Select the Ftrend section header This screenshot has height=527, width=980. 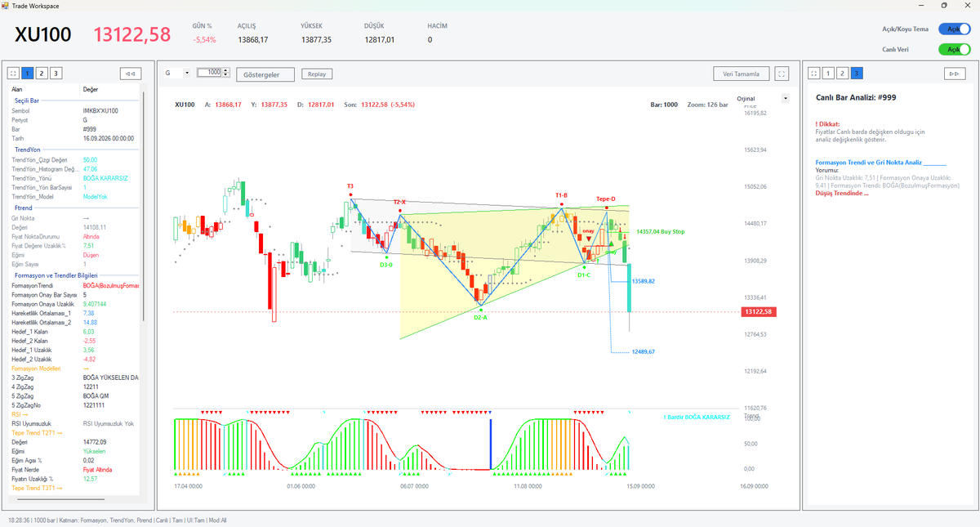click(x=24, y=208)
